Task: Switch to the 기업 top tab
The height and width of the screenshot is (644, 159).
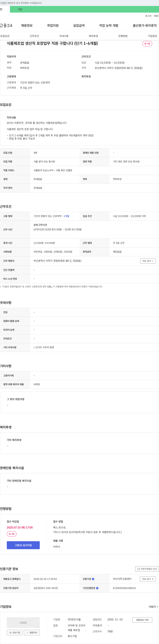Action: click(20, 9)
